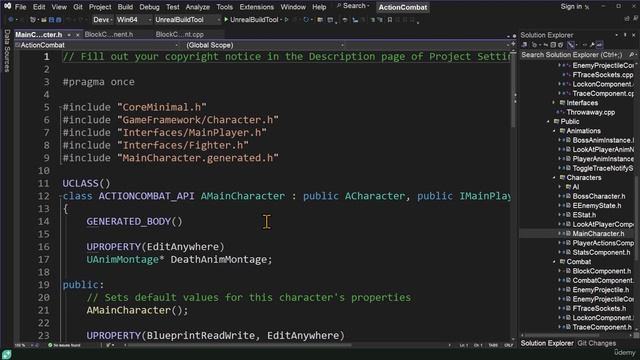The height and width of the screenshot is (360, 640).
Task: Select EStat.h in Solution Explorer
Action: (584, 215)
